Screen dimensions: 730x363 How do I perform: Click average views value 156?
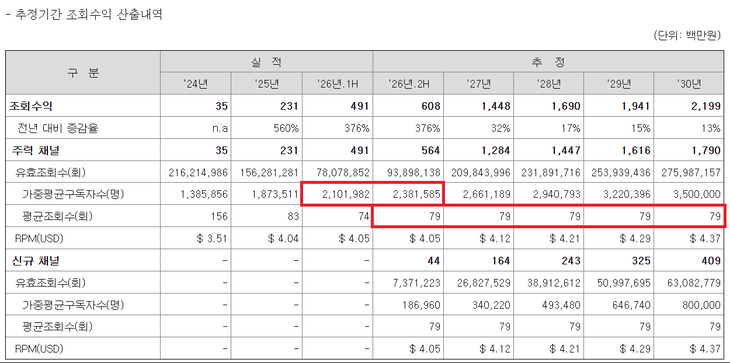(220, 216)
